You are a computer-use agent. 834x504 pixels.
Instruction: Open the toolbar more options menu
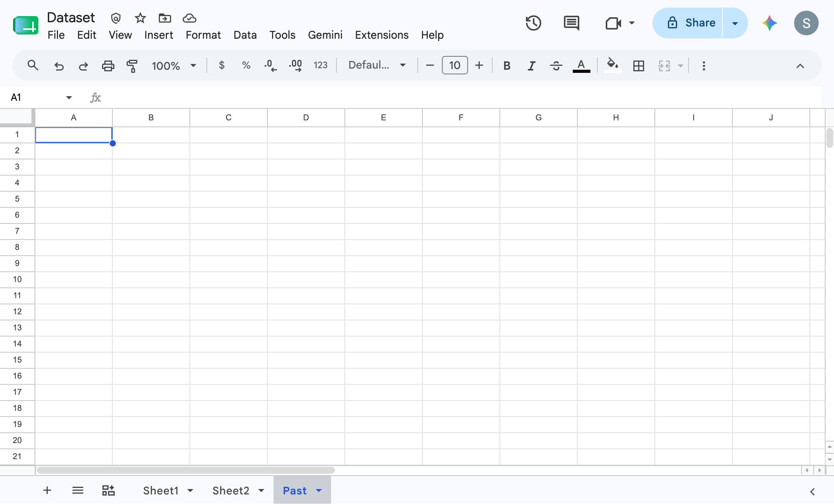point(704,66)
